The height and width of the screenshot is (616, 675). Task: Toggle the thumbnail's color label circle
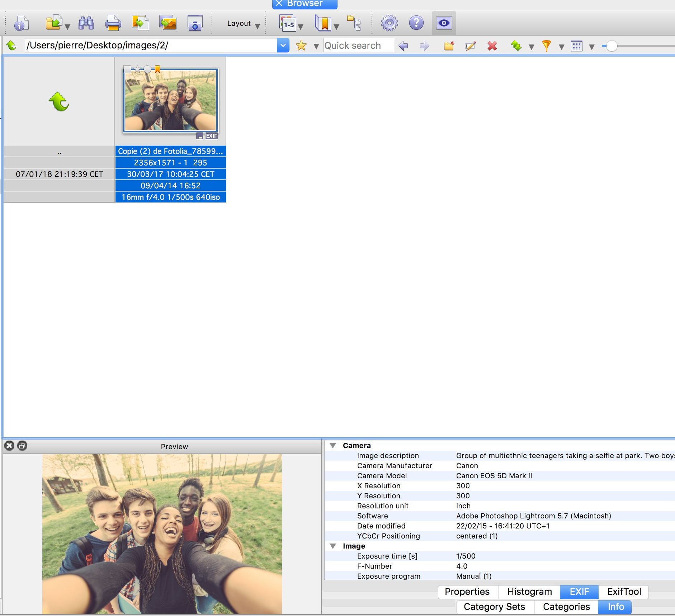point(147,69)
